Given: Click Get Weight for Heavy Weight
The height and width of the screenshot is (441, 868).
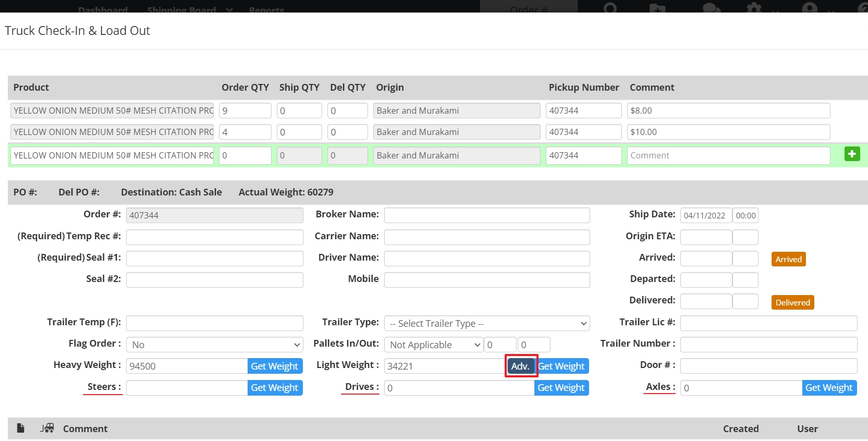Looking at the screenshot, I should click(x=275, y=366).
